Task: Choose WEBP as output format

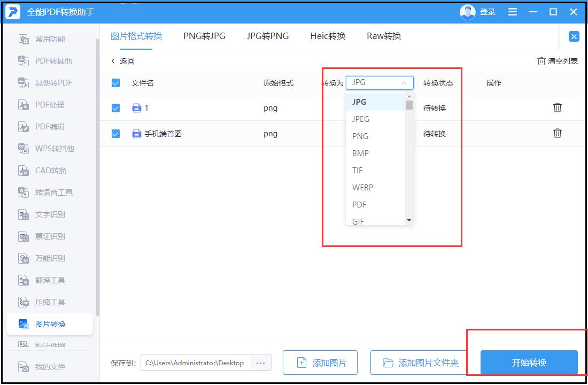Action: tap(362, 187)
